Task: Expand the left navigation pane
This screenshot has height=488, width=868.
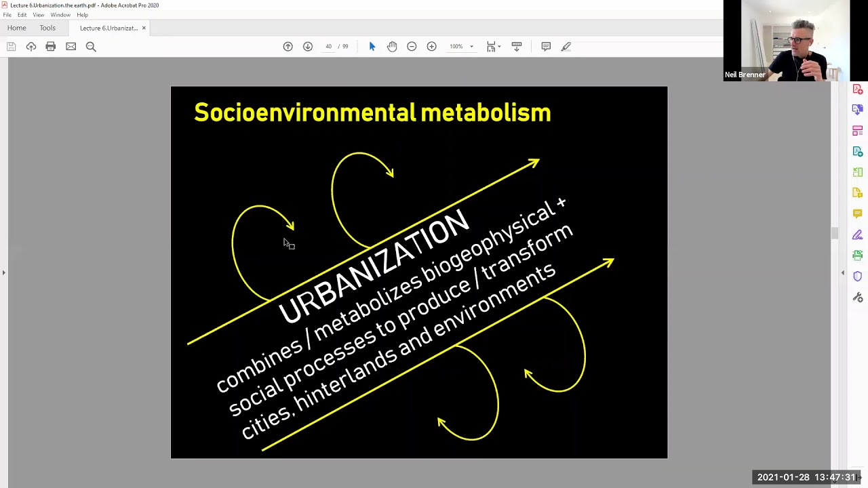Action: (3, 272)
